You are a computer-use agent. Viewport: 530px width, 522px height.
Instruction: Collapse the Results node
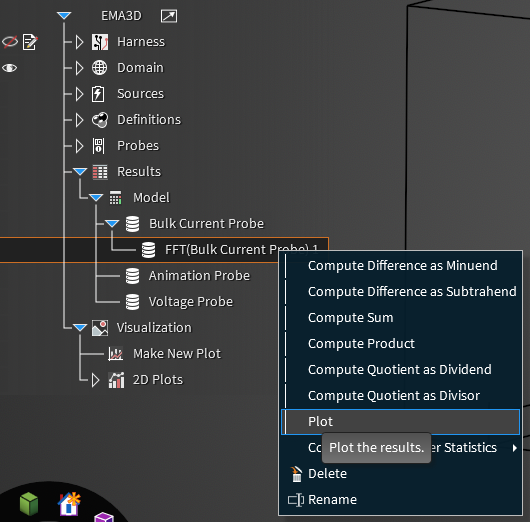(x=80, y=172)
